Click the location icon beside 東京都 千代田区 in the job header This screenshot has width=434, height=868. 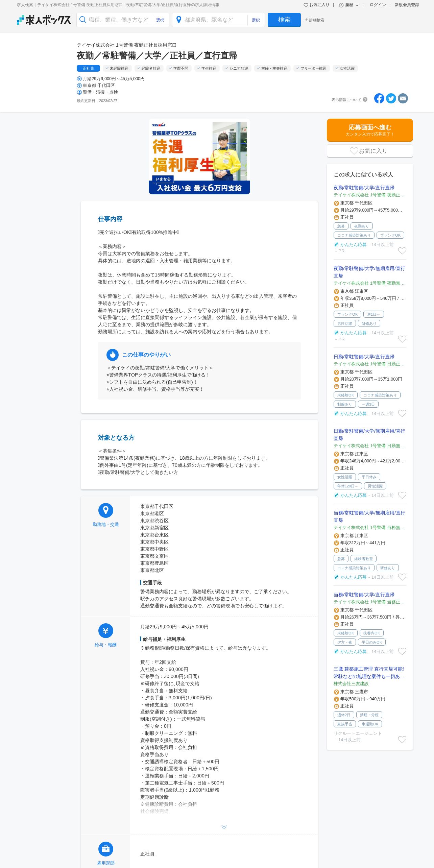[x=79, y=86]
